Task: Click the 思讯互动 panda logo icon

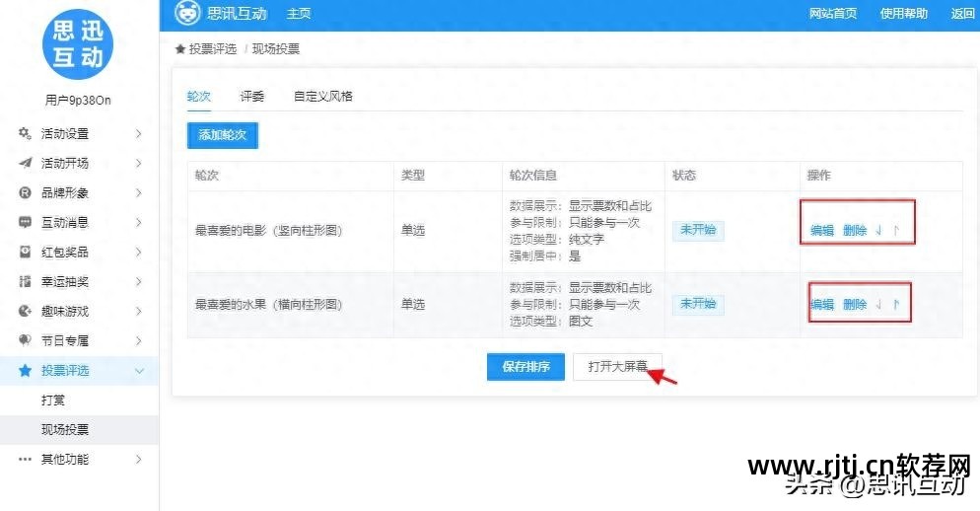Action: tap(187, 13)
